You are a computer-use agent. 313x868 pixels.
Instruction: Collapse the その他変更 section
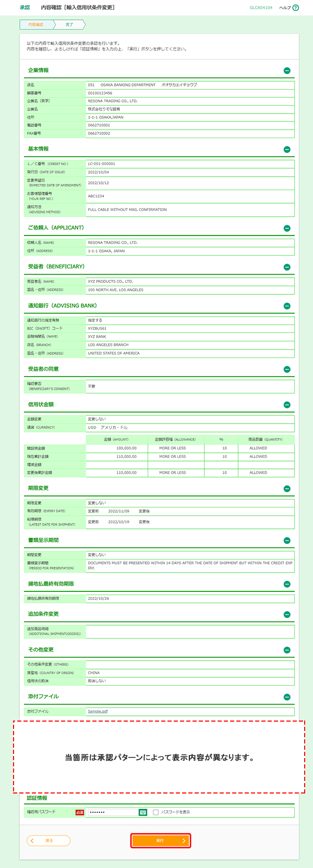[287, 650]
